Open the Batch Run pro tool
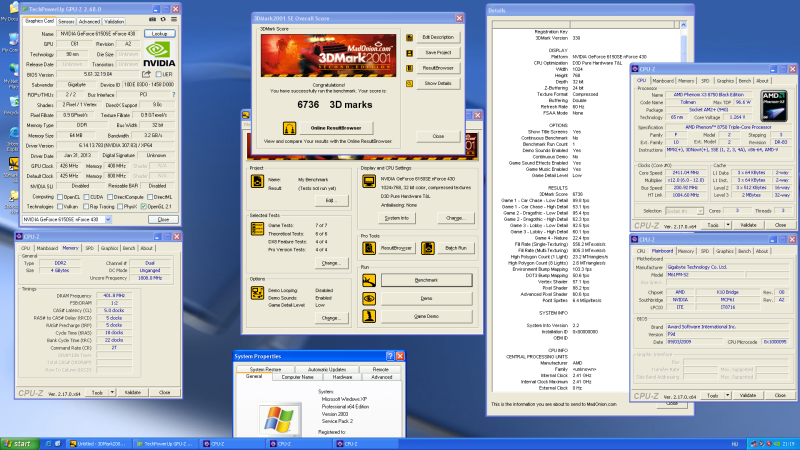Screen dimensions: 800x450 (x=454, y=247)
